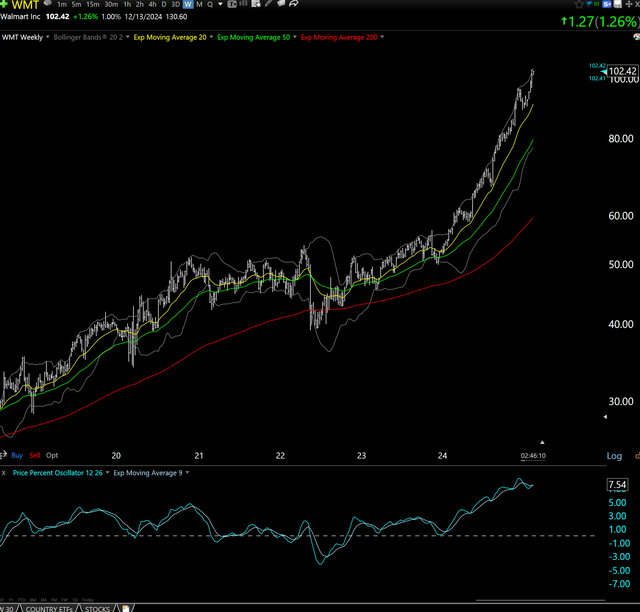Click the new tab page icon
640x612 pixels.
pos(126,609)
